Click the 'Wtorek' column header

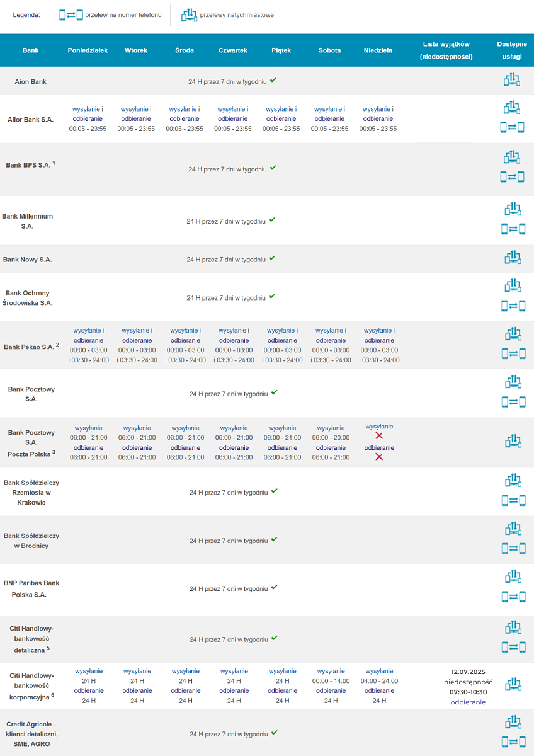point(136,50)
